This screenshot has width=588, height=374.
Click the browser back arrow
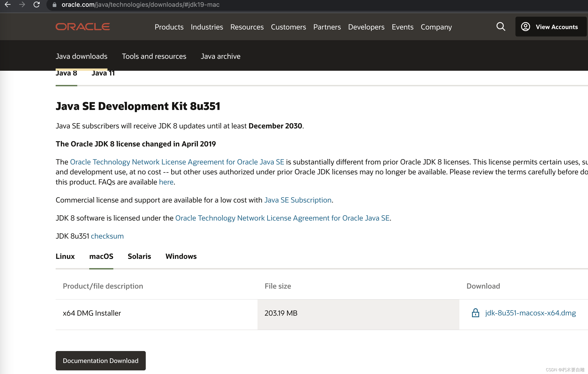tap(8, 5)
